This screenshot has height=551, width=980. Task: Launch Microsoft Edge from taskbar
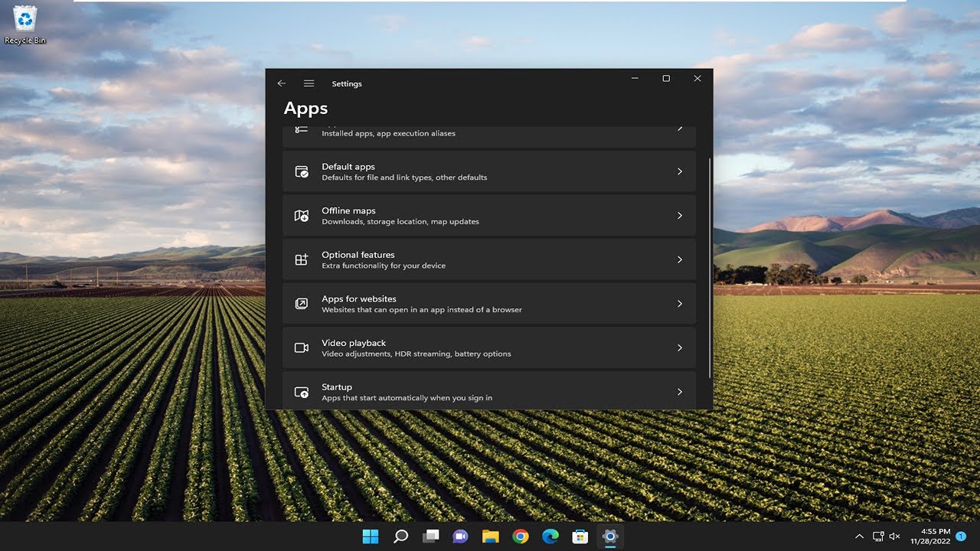550,536
